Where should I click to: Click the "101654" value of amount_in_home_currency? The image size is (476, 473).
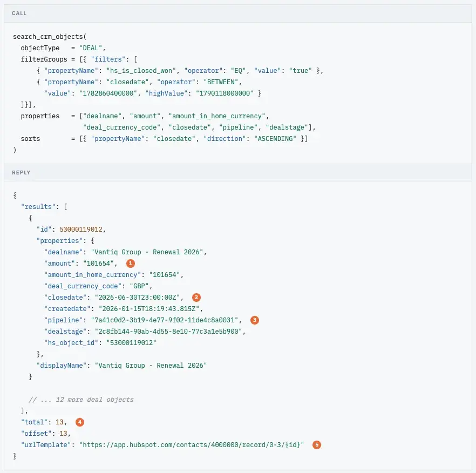tap(165, 275)
